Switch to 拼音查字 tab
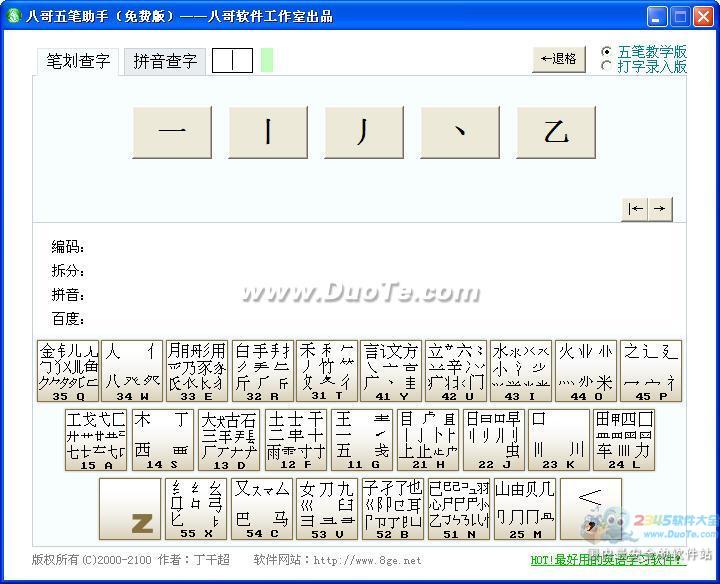The width and height of the screenshot is (720, 584). coord(165,62)
